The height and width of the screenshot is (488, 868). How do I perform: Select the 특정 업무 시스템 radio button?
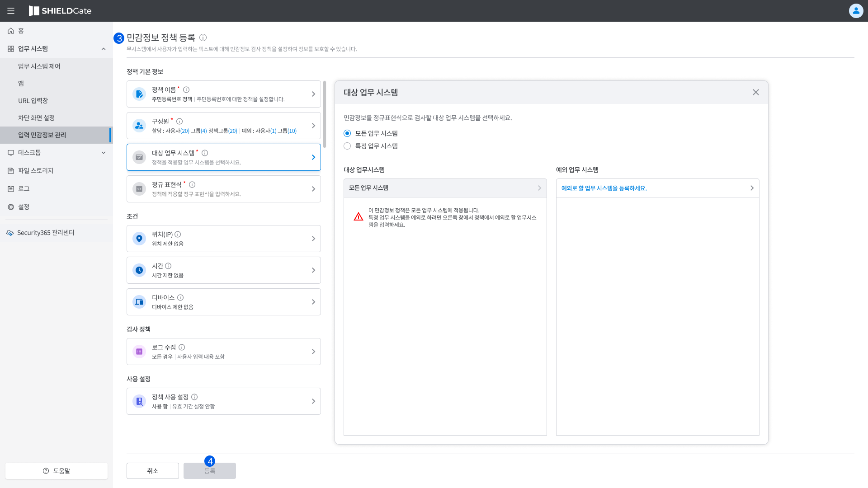coord(347,146)
